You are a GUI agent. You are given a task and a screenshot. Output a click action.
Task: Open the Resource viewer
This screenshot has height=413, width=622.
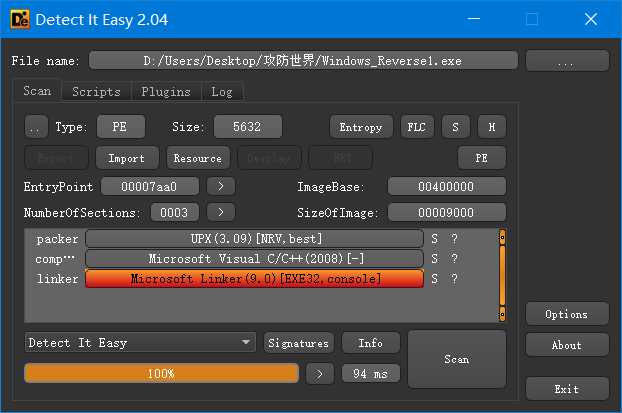click(198, 158)
